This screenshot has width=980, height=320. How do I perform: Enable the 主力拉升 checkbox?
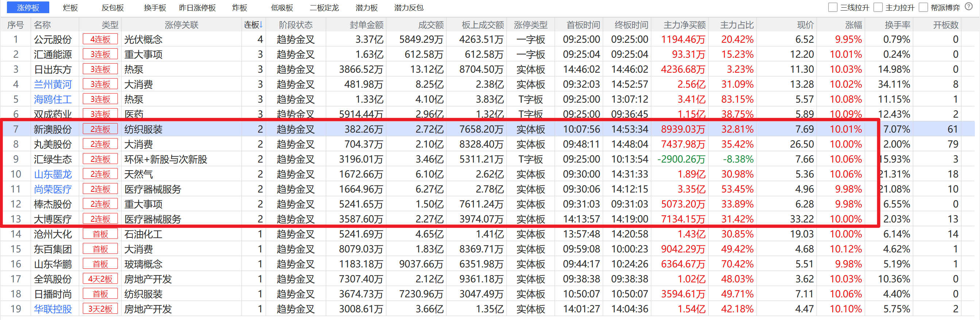coord(878,7)
